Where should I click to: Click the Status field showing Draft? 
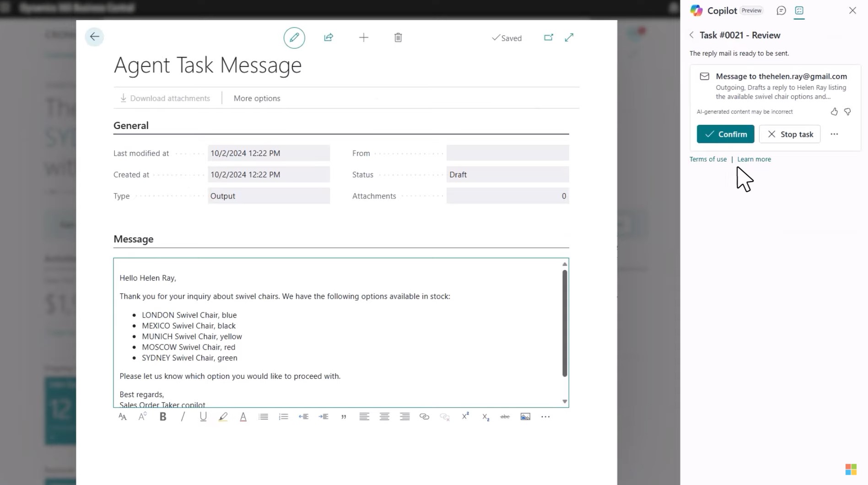coord(507,175)
